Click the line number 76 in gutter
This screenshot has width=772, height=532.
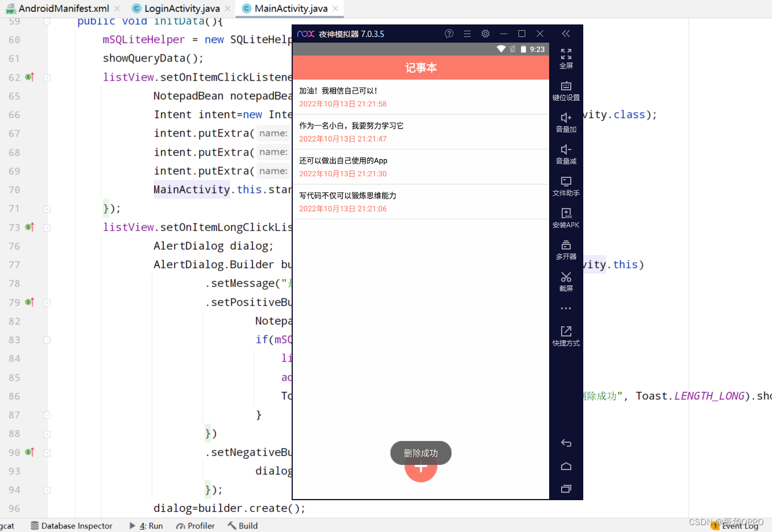pyautogui.click(x=14, y=246)
